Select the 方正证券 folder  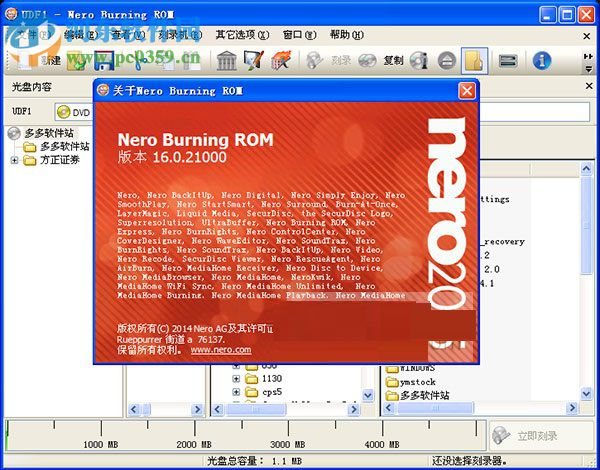60,160
